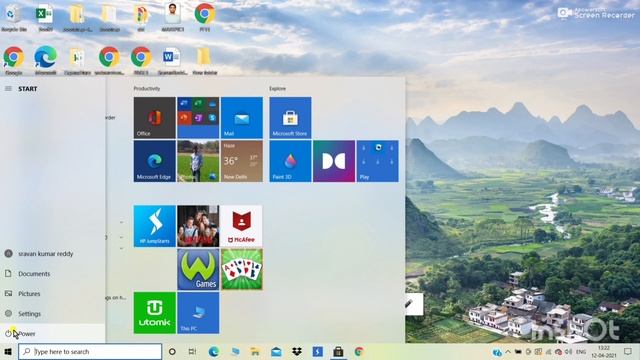Viewport: 640px width, 360px height.
Task: Open the Photos tile with man in field
Action: coord(198,161)
